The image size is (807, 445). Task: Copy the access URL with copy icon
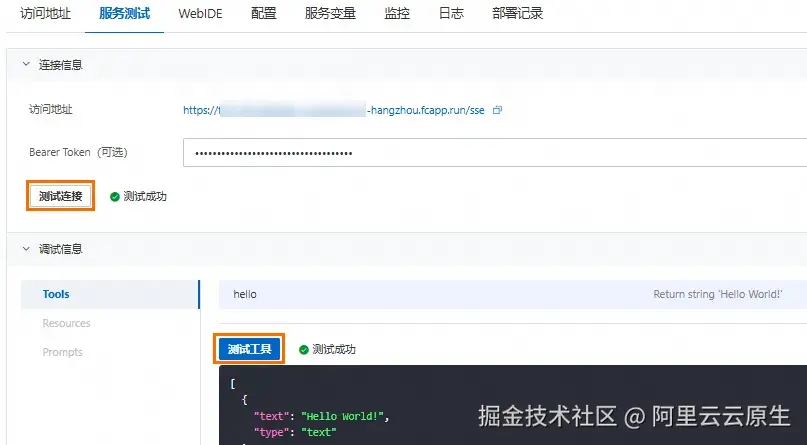tap(497, 110)
